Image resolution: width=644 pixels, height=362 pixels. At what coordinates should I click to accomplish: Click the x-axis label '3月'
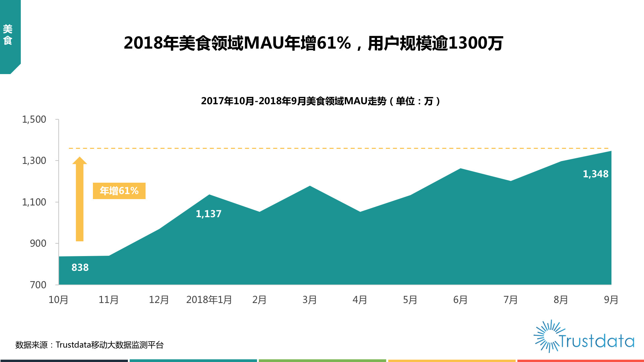point(310,300)
